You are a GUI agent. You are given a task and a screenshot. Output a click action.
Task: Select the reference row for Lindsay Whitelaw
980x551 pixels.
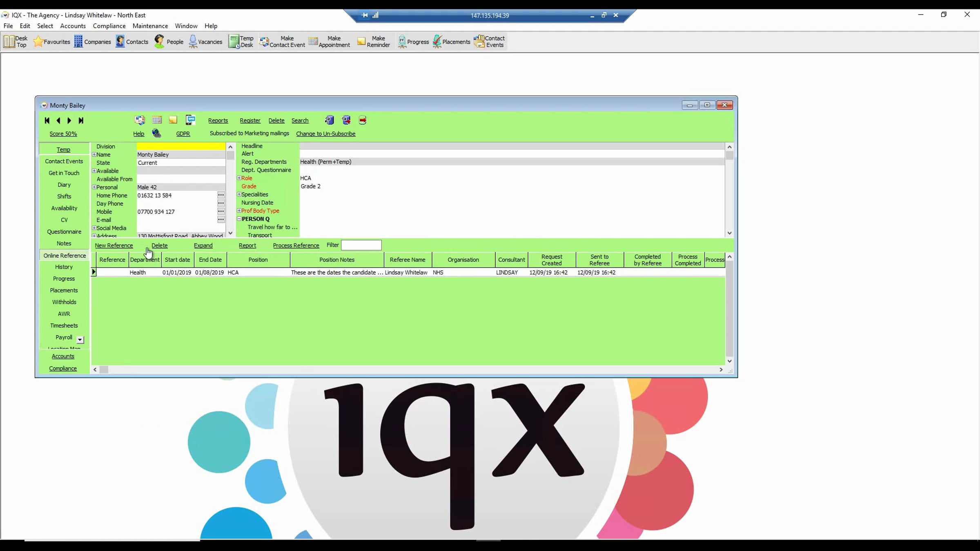[x=408, y=272]
